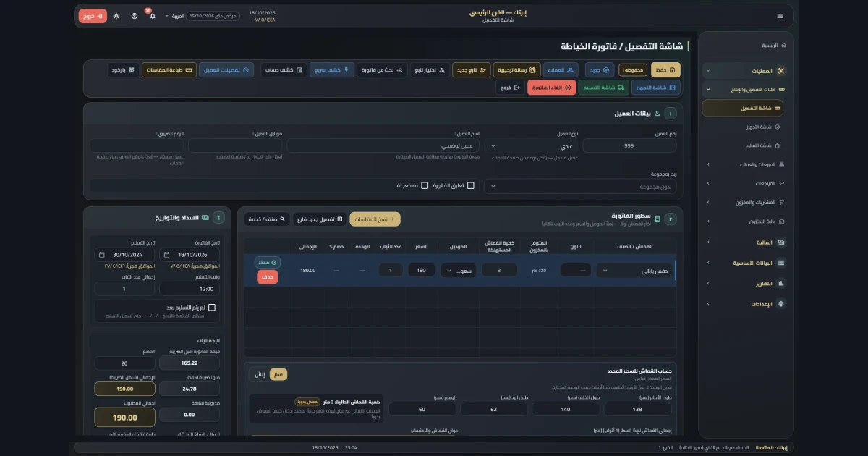This screenshot has height=456, width=868.
Task: Open the نوع العميل dropdown
Action: [x=531, y=146]
